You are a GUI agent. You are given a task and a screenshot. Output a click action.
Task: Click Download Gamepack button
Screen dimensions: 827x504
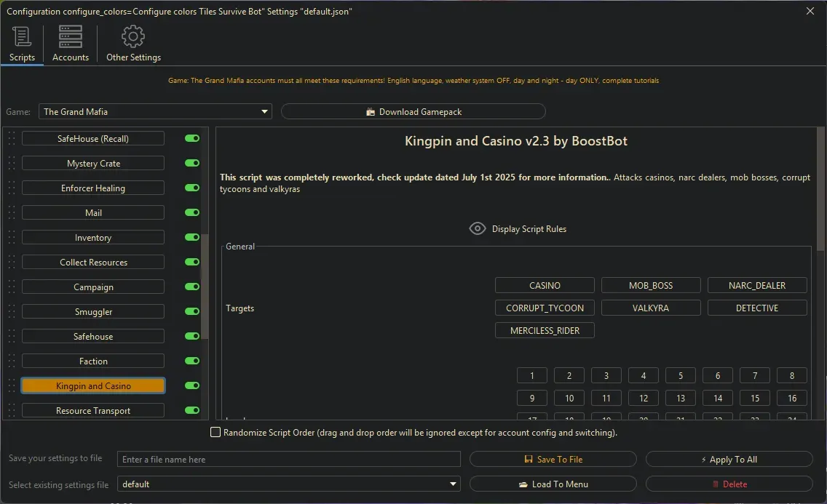click(413, 112)
